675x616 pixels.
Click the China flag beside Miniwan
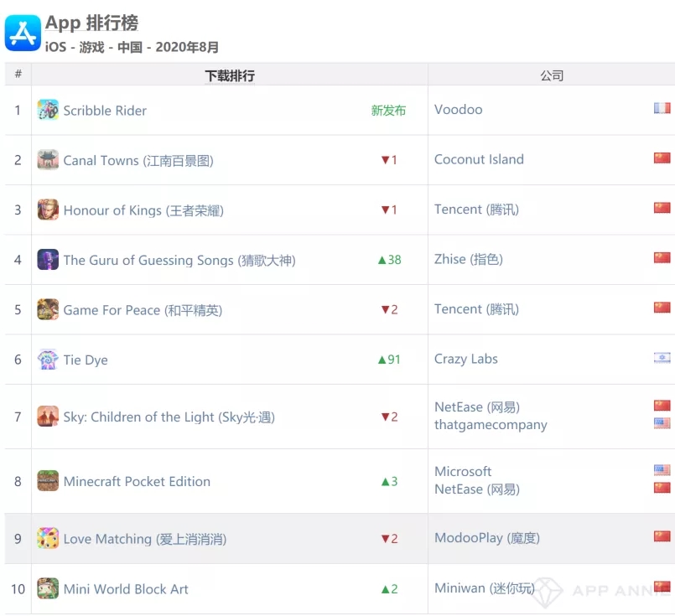(662, 587)
